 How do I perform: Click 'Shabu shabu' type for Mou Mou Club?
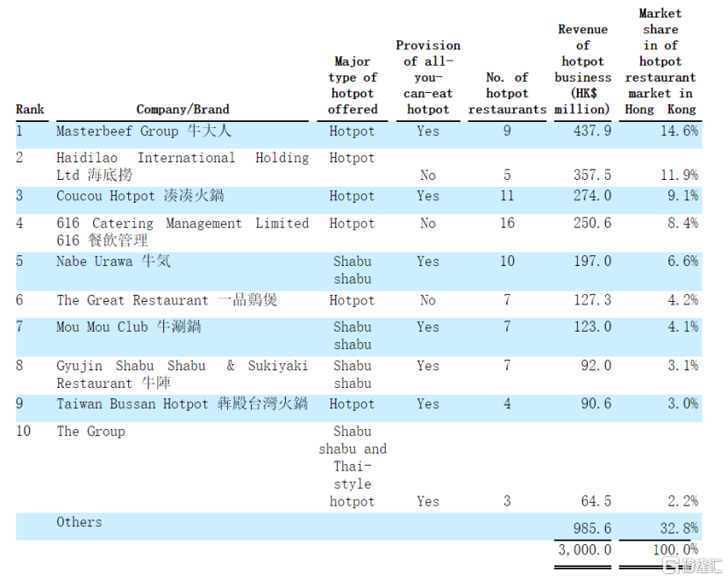pyautogui.click(x=353, y=336)
